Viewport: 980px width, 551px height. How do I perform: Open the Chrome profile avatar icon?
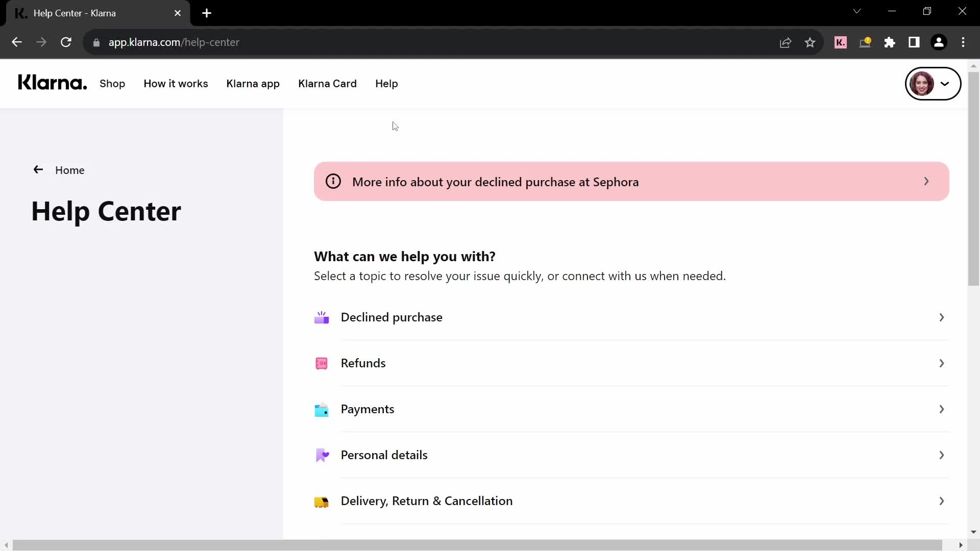[x=939, y=42]
